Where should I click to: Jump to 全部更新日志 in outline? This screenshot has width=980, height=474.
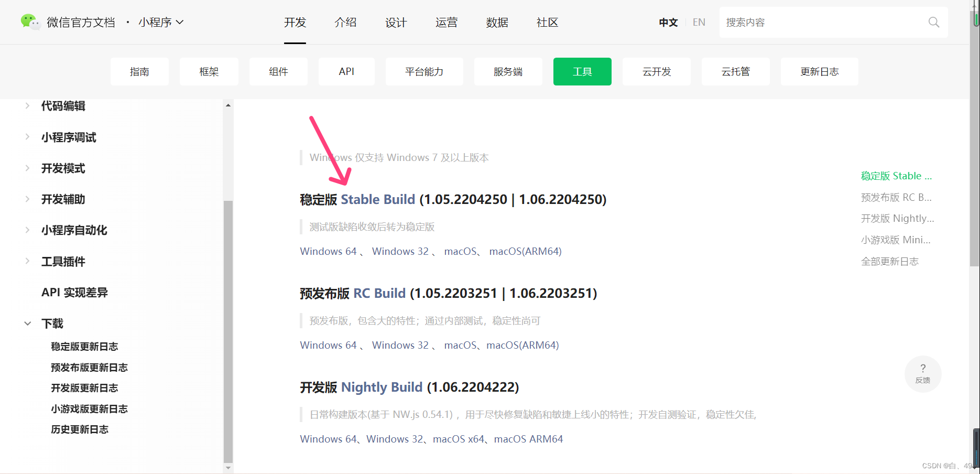click(889, 261)
